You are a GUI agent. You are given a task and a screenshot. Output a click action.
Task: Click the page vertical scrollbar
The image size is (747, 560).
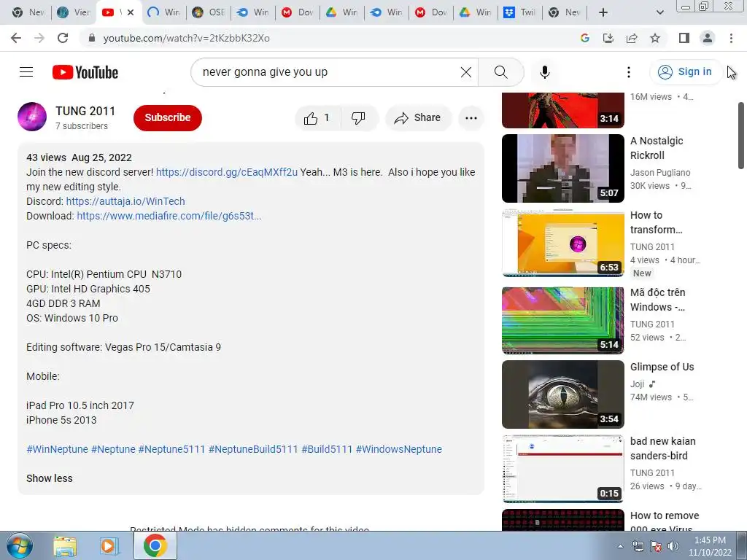coord(741,136)
